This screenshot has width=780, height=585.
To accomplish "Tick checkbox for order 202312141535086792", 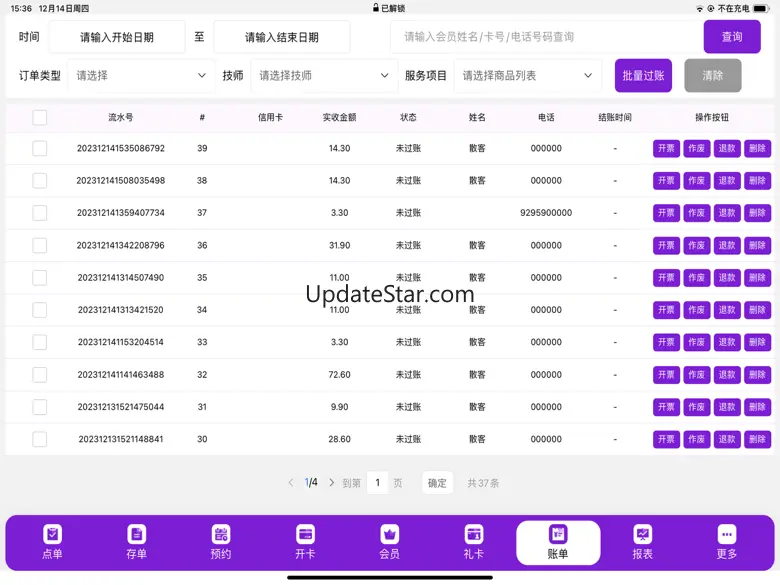I will pos(40,148).
